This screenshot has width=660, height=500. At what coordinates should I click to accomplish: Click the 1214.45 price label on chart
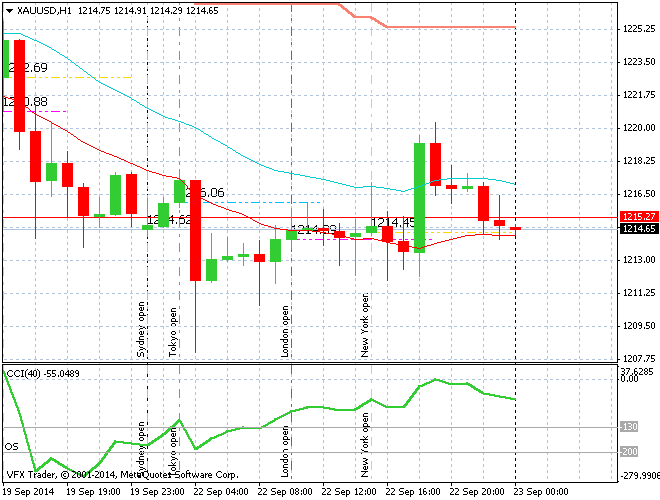click(x=393, y=222)
